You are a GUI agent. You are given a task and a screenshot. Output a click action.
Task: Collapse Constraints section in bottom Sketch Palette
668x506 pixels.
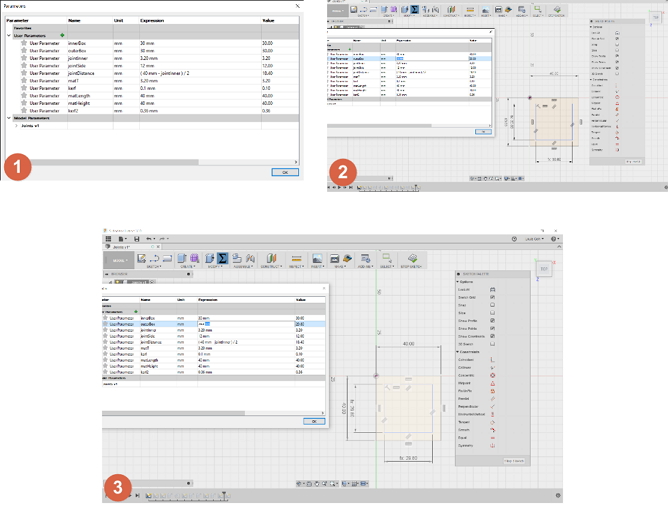coord(458,352)
